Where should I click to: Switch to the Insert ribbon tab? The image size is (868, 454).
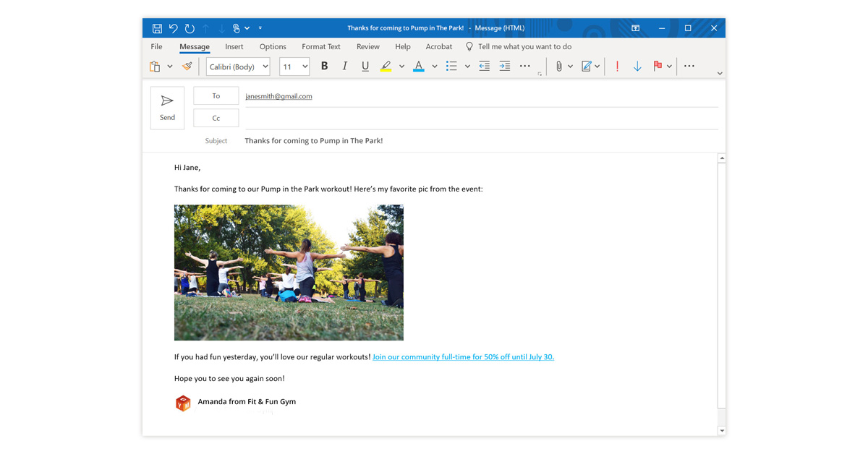234,46
